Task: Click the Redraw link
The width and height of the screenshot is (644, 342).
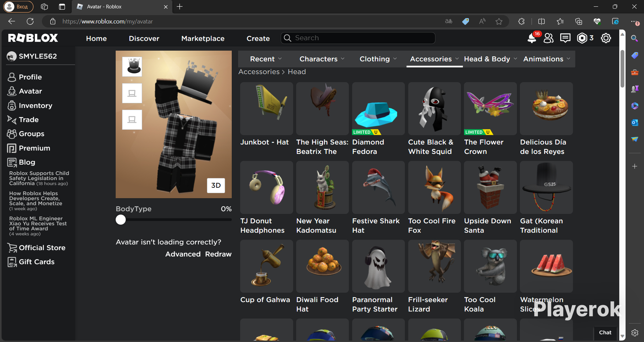Action: (218, 254)
